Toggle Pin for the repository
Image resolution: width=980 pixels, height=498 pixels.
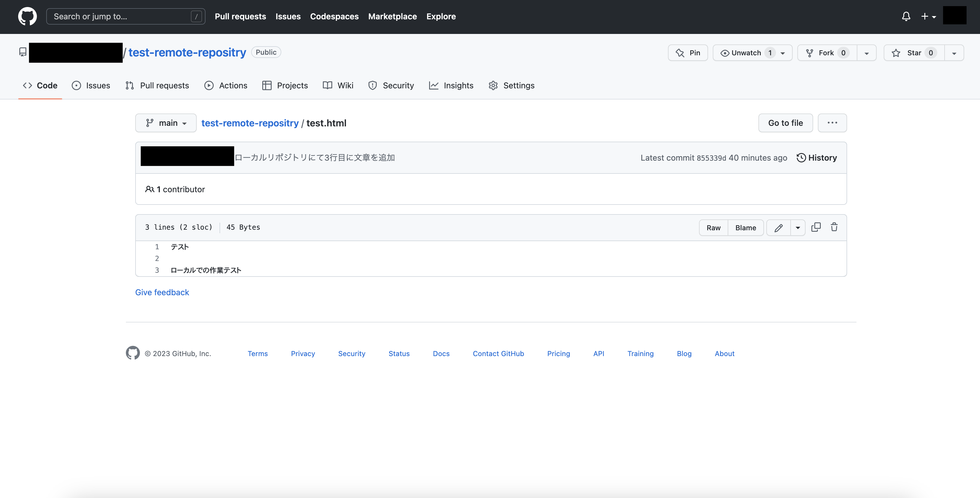[688, 53]
